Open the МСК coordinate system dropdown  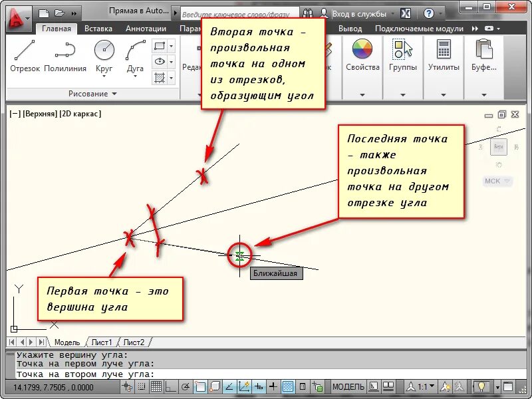(x=497, y=181)
